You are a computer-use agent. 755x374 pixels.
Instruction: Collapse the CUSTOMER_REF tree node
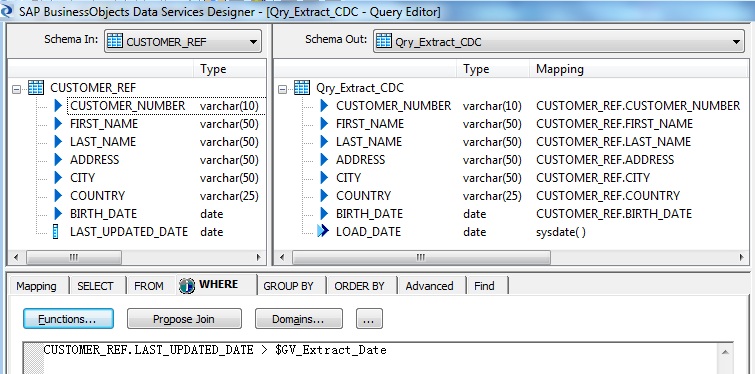point(16,89)
